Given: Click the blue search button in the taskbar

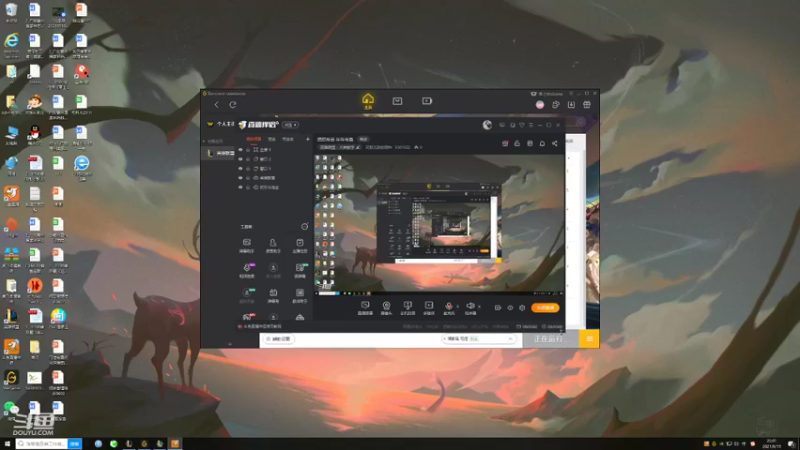Looking at the screenshot, I should tap(74, 444).
